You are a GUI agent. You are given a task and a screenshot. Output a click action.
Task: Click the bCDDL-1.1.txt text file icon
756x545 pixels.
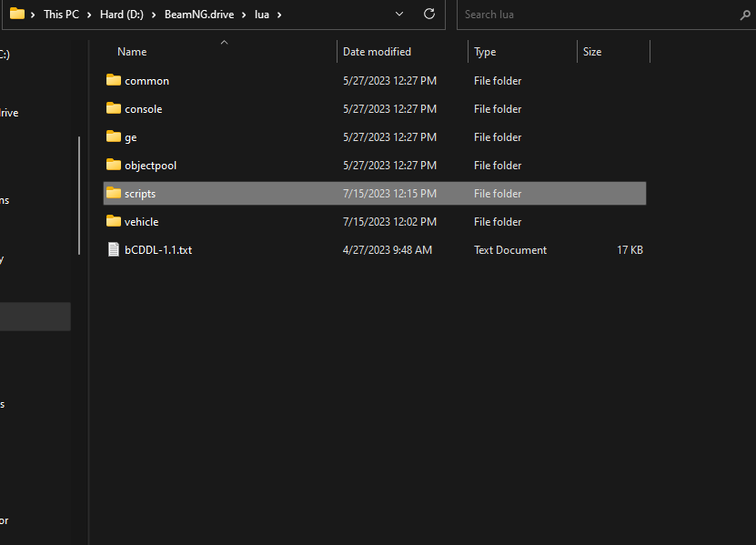coord(114,249)
